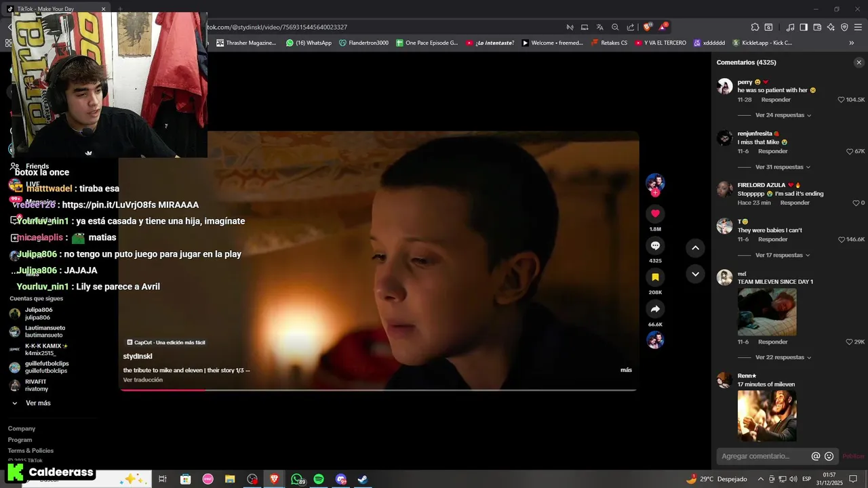Screen dimensions: 868x488
Task: Open Lautimansueto in followed accounts
Action: coord(37,331)
